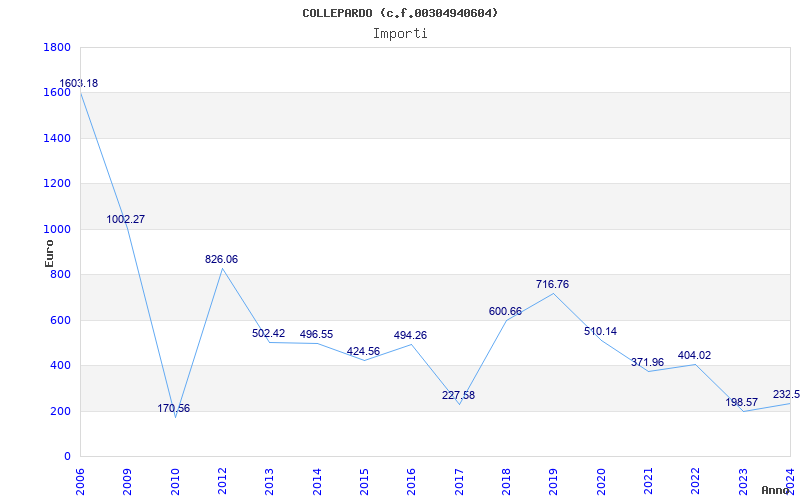
Task: Click the Anno x-axis label
Action: (776, 490)
